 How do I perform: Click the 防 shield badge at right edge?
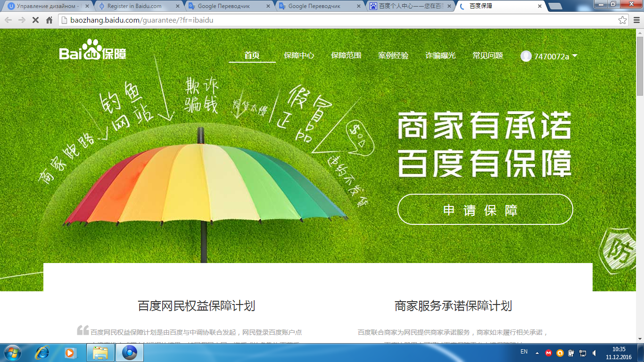click(x=619, y=252)
